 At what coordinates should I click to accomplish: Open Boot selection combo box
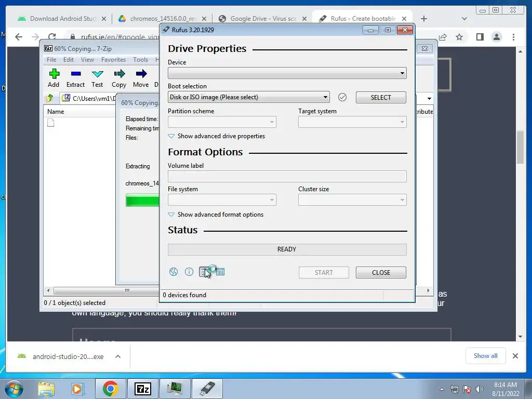249,97
